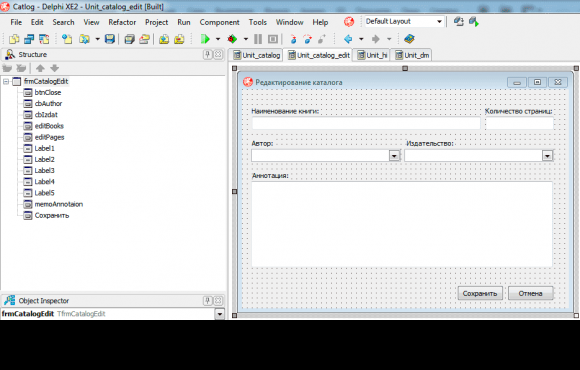580x370 pixels.
Task: Pin the Structure panel with pushpin
Action: (208, 55)
